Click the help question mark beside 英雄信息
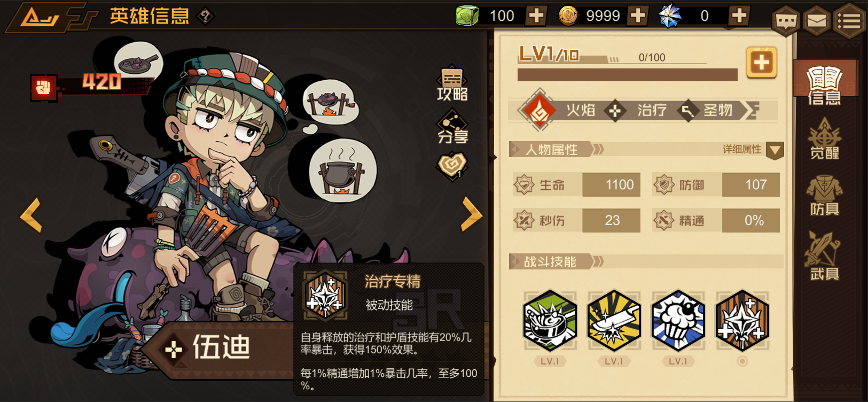This screenshot has height=402, width=868. pyautogui.click(x=206, y=17)
